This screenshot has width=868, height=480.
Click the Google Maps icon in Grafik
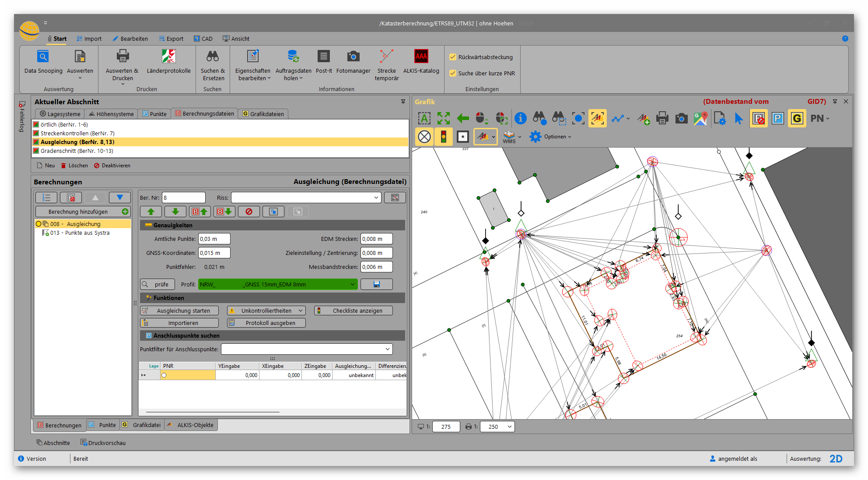700,118
